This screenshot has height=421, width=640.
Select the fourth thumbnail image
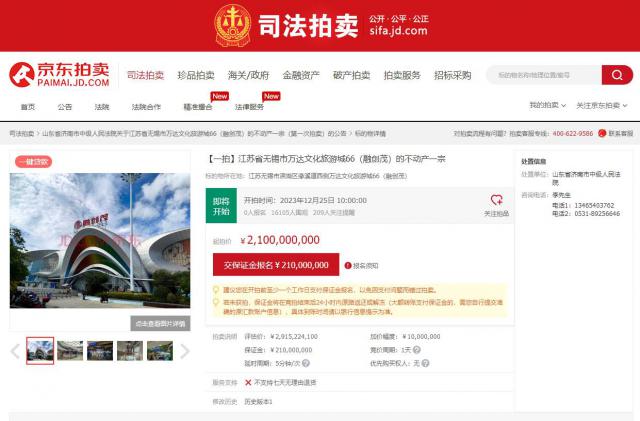(130, 351)
